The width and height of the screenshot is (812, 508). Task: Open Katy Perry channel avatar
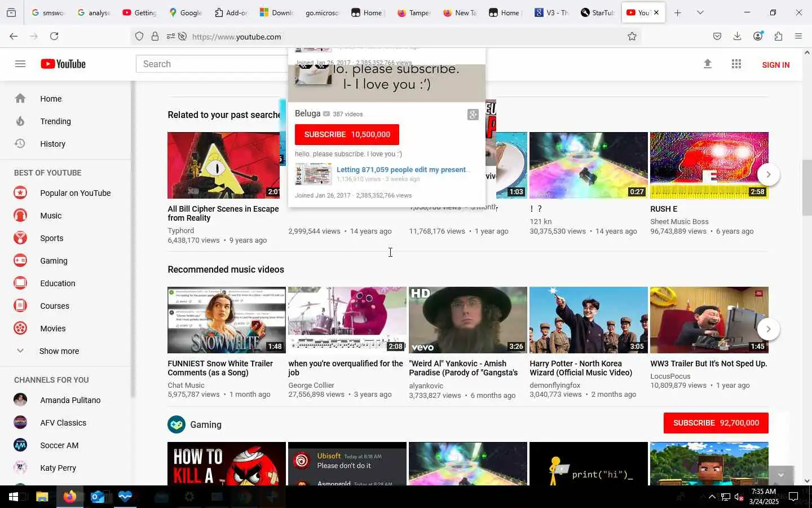click(20, 468)
